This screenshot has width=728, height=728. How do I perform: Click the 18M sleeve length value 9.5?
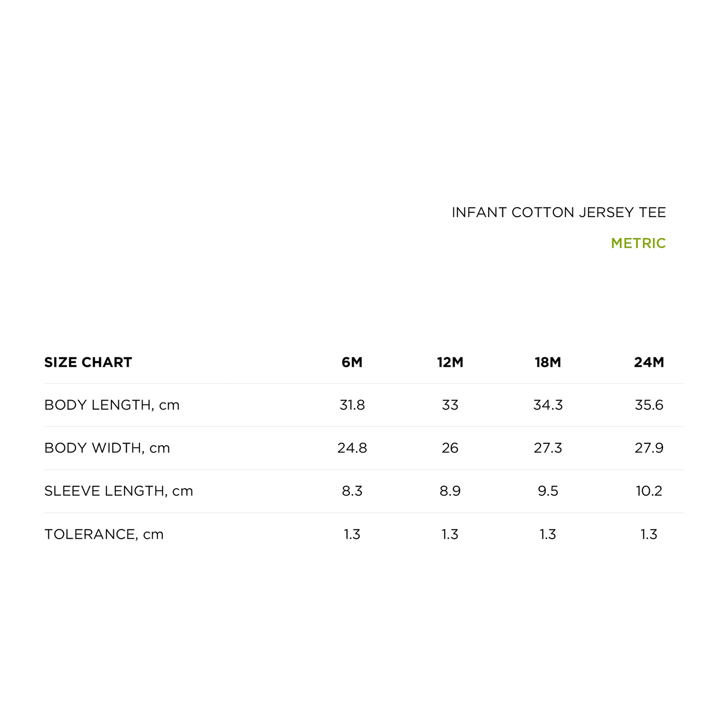tap(548, 491)
